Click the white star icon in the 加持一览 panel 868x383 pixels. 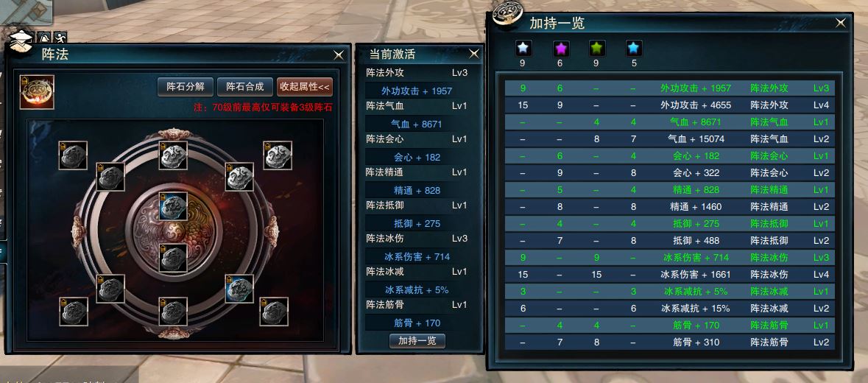(x=523, y=48)
